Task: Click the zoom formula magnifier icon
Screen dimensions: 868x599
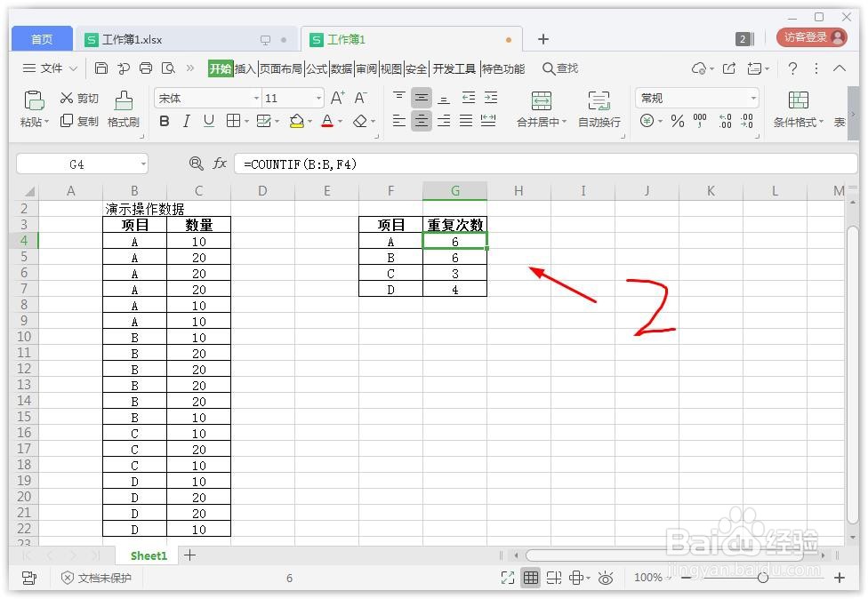Action: pyautogui.click(x=196, y=164)
